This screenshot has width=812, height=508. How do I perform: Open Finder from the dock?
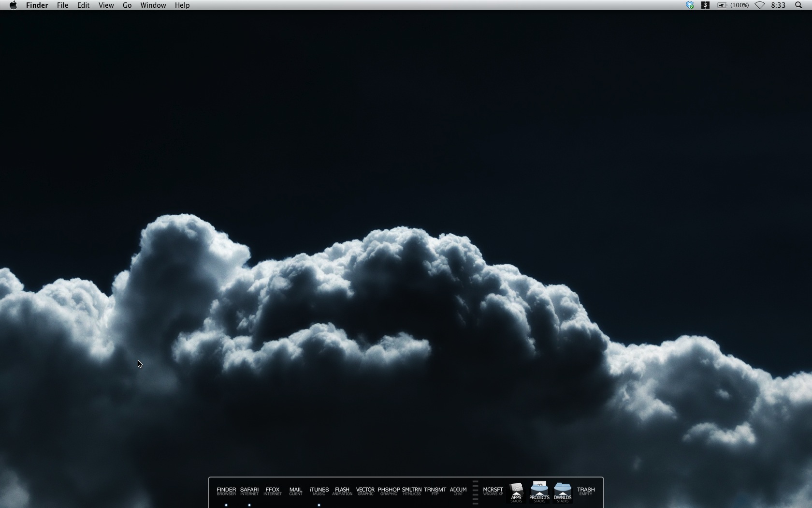coord(226,491)
